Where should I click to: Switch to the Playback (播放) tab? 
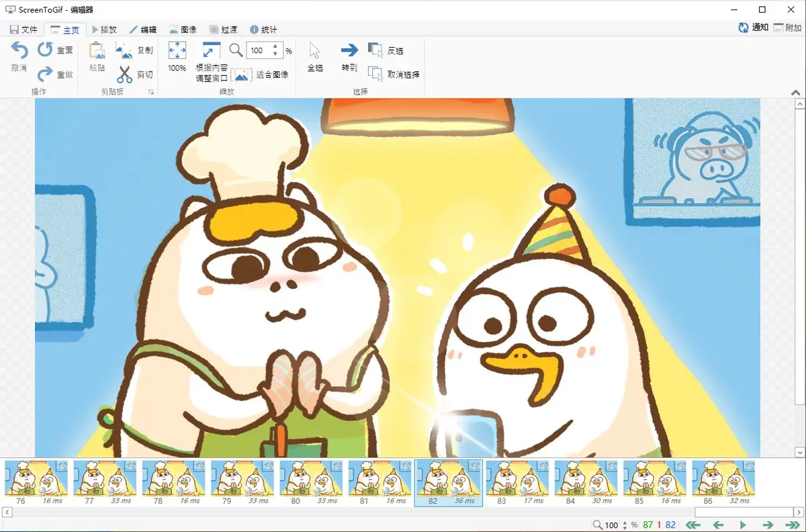(104, 30)
